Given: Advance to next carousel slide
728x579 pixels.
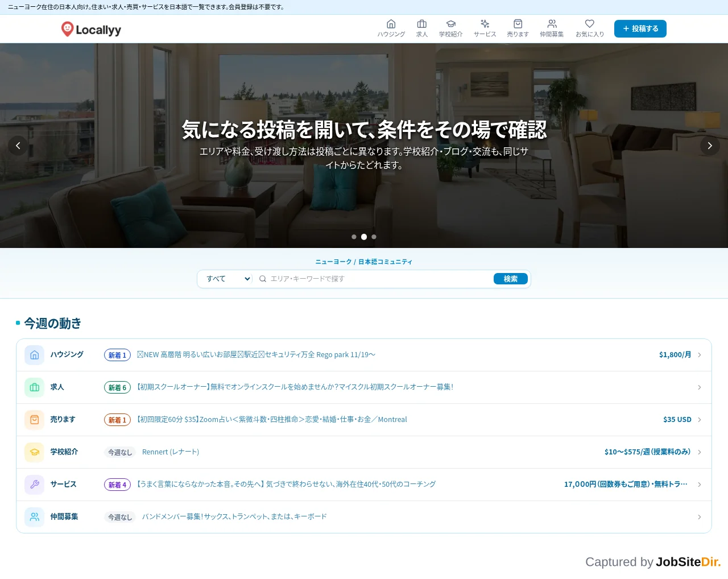Looking at the screenshot, I should [x=710, y=146].
